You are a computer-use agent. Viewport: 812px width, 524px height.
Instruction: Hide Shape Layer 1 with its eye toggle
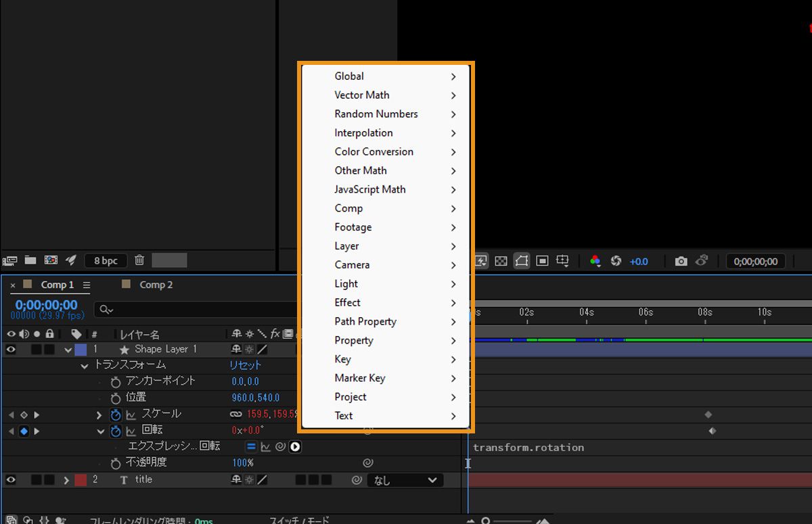click(9, 350)
